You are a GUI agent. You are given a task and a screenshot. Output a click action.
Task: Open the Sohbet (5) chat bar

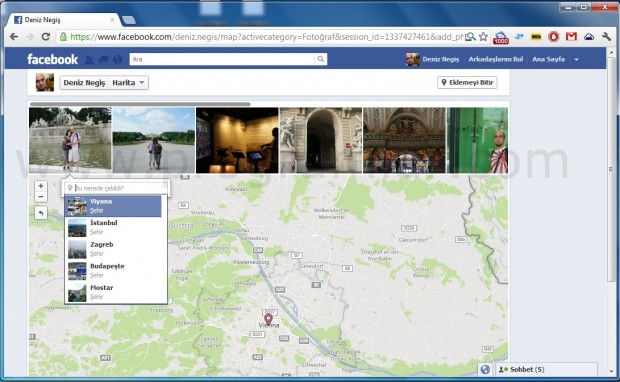(x=546, y=369)
